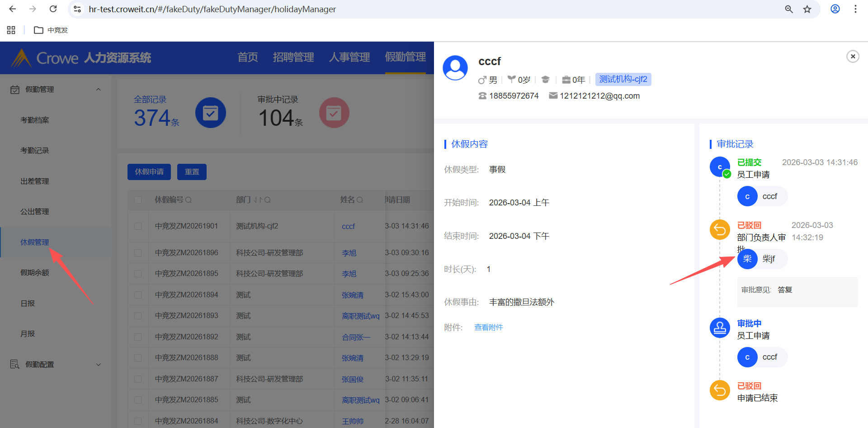Click search icon beside 姓名 column header
Image resolution: width=868 pixels, height=428 pixels.
pyautogui.click(x=360, y=200)
